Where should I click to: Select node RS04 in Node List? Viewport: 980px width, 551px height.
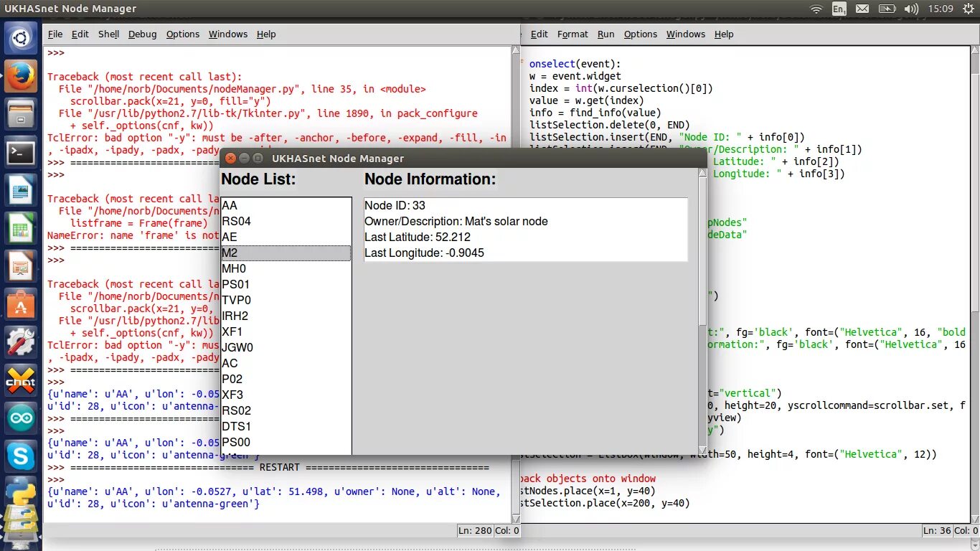(x=286, y=221)
